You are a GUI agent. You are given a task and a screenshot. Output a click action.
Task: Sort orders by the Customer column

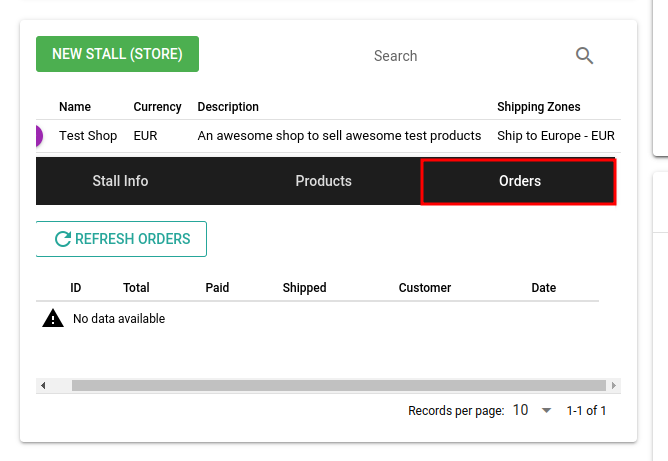point(425,288)
